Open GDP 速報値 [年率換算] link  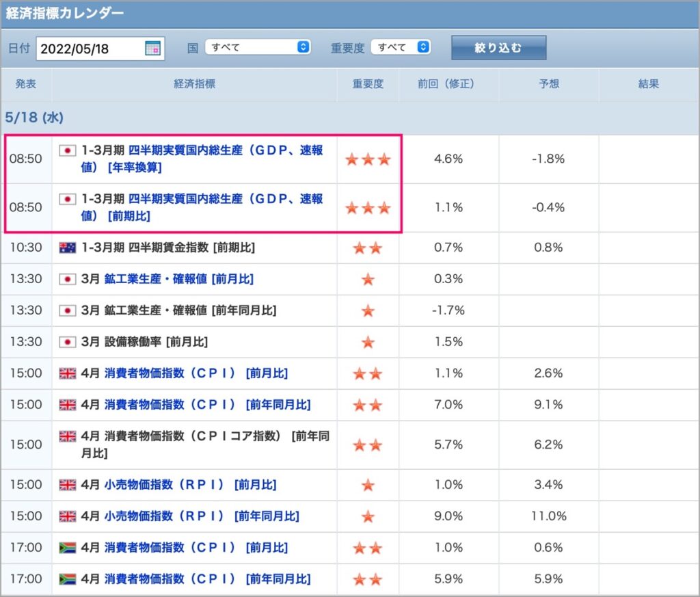202,159
